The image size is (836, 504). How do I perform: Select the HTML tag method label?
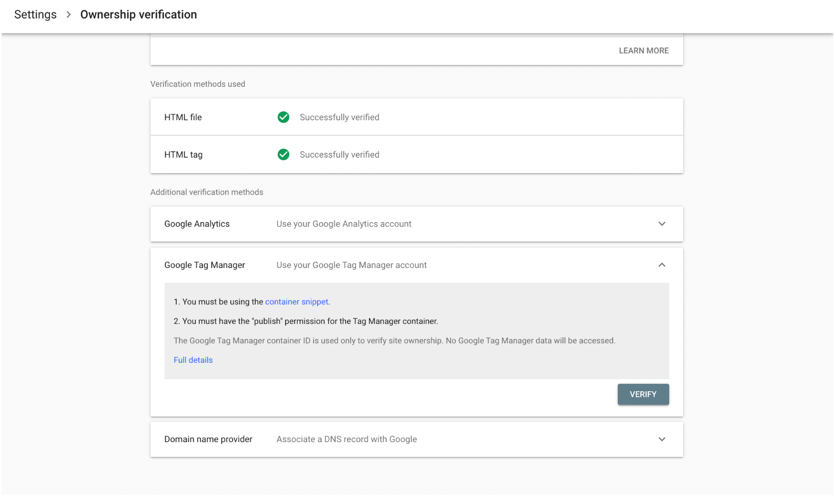[x=183, y=155]
